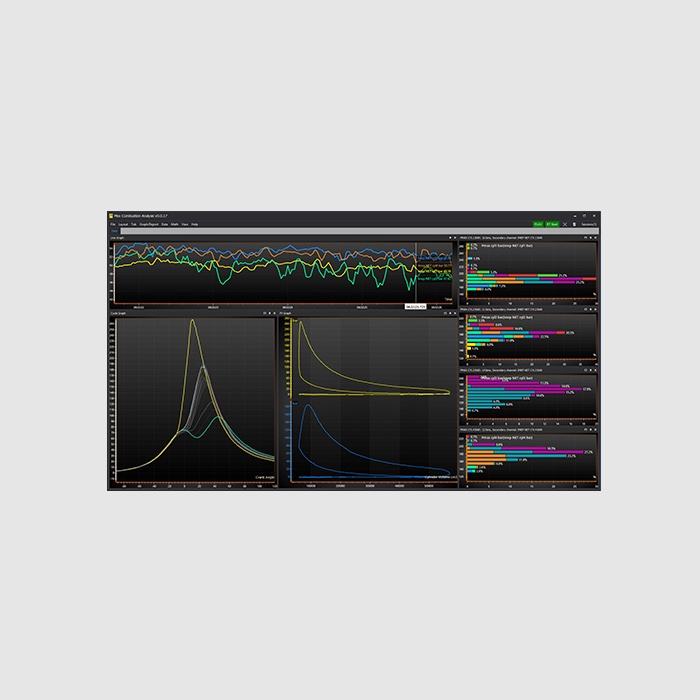700x700 pixels.
Task: Pin the Pmax cyl3 histogram panel
Action: [x=591, y=370]
